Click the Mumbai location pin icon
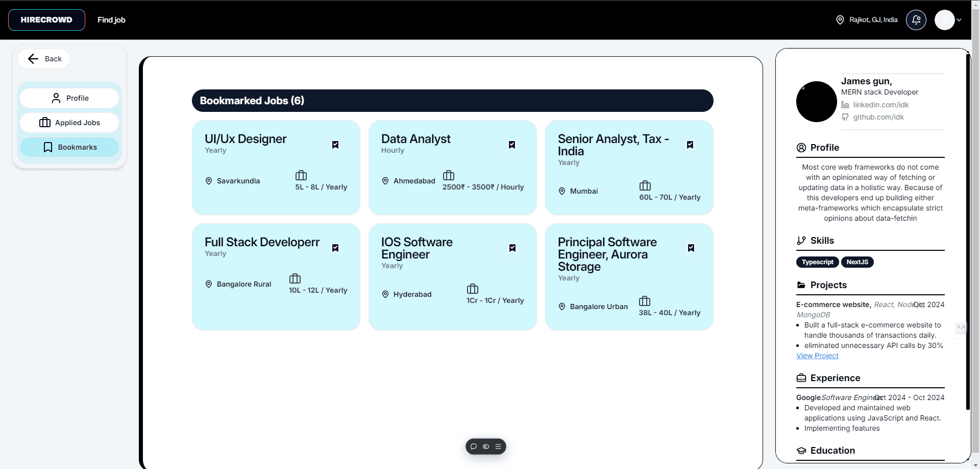This screenshot has height=469, width=980. click(562, 191)
